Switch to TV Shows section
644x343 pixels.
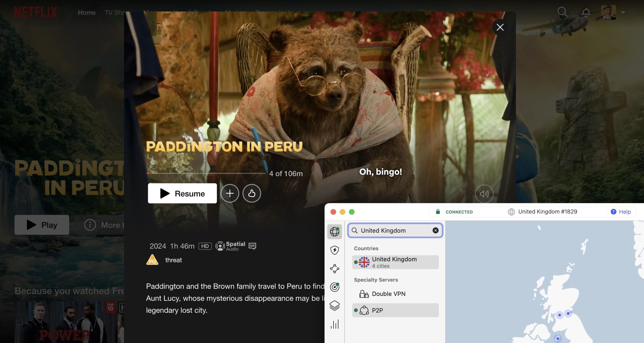[x=118, y=12]
